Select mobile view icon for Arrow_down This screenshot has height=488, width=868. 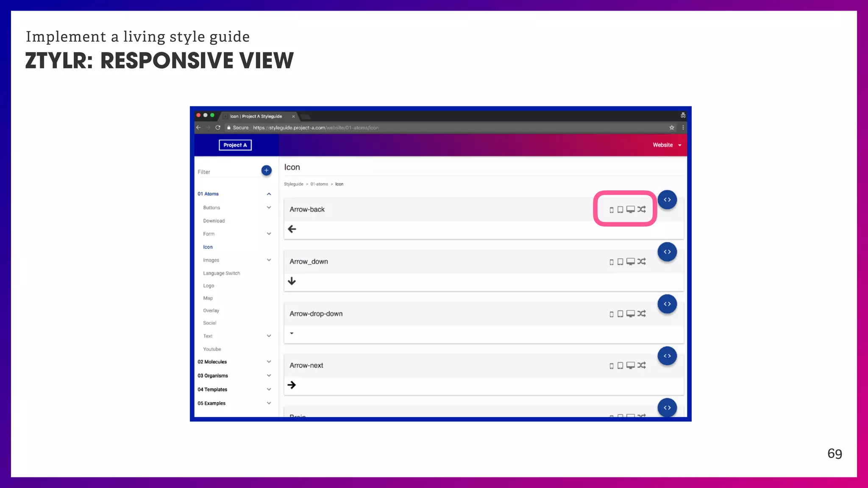pyautogui.click(x=611, y=262)
